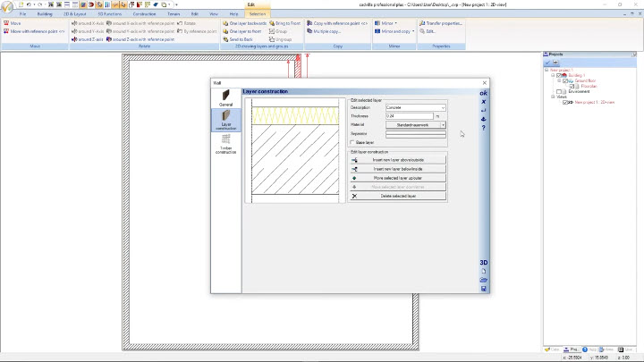The image size is (644, 362).
Task: Confirm the Wall dialog with OK icon
Action: tap(484, 93)
